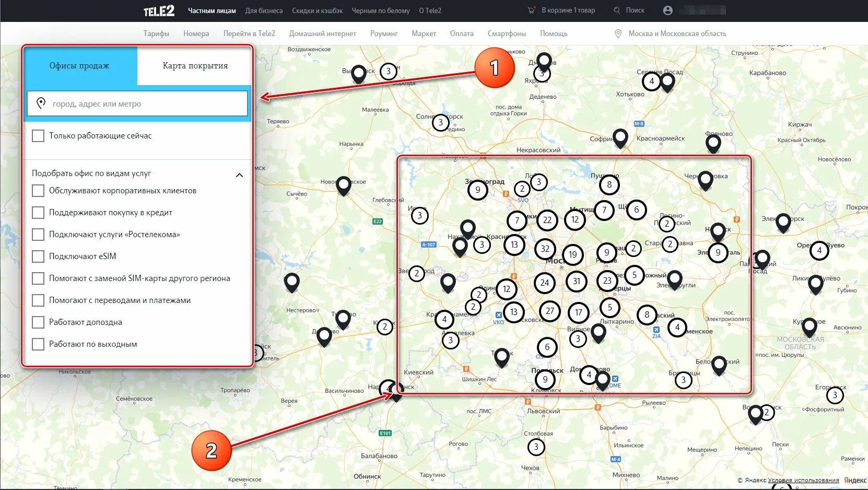Click the cluster marker 3 near Столбовая
Viewport: 868px width, 490px height.
[536, 447]
